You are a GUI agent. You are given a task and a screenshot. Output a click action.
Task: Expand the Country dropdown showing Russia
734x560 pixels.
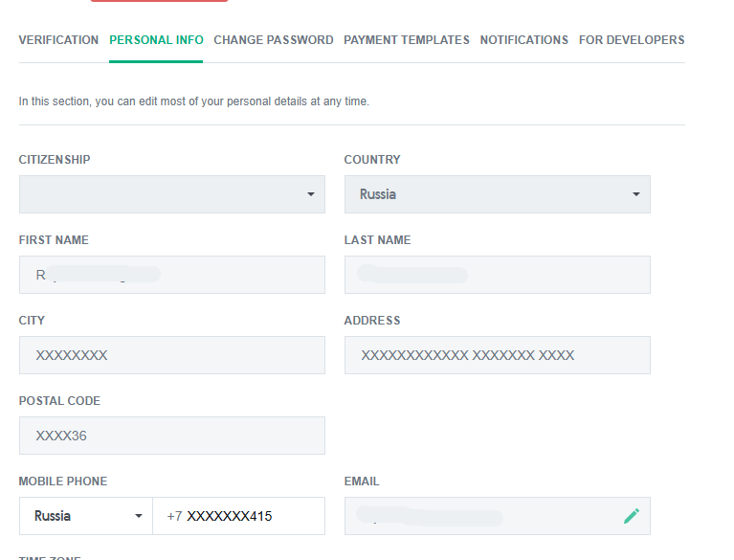[x=497, y=194]
